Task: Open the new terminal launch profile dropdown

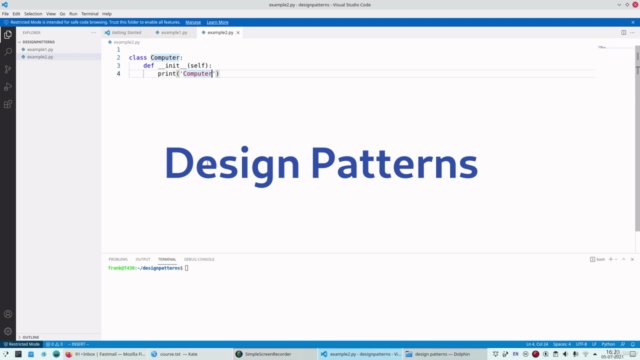Action: [x=616, y=259]
